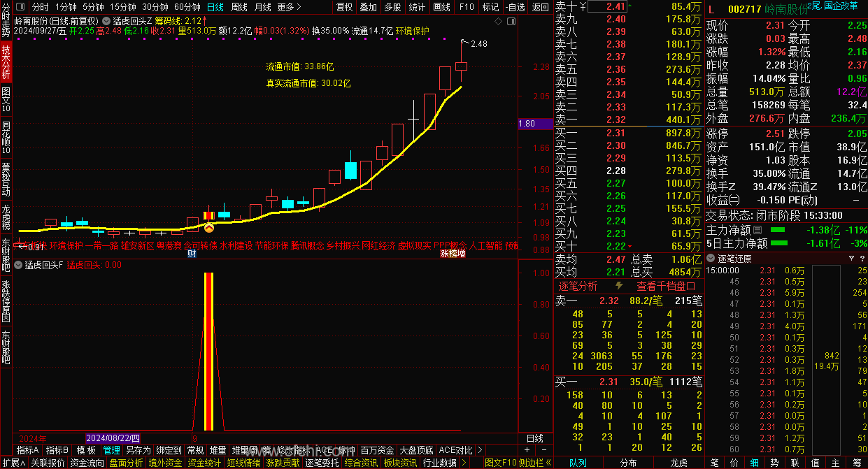Select 龙虎 tab under order book
This screenshot has width=868, height=469.
pos(678,463)
